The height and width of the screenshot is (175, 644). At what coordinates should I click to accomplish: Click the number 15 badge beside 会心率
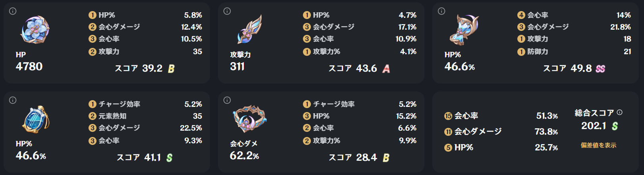tap(448, 116)
